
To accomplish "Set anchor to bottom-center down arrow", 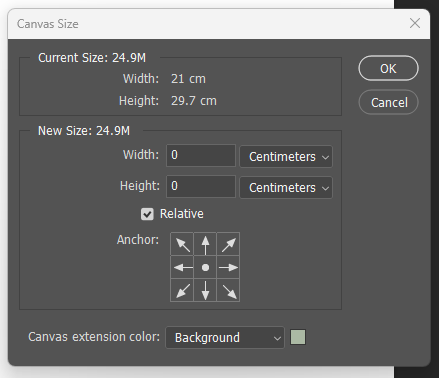I will click(x=205, y=290).
